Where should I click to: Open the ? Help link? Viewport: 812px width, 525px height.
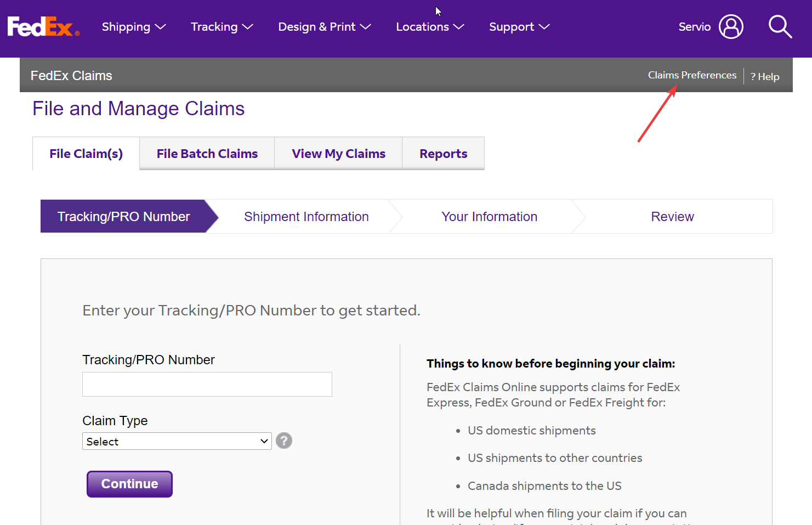[765, 77]
